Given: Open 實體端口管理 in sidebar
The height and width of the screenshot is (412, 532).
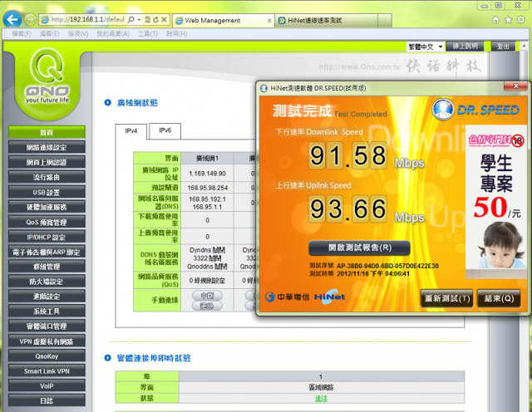Looking at the screenshot, I should (47, 326).
